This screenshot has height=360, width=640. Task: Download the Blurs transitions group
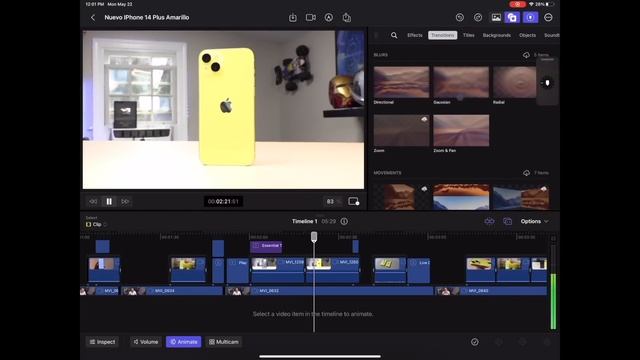tap(526, 55)
